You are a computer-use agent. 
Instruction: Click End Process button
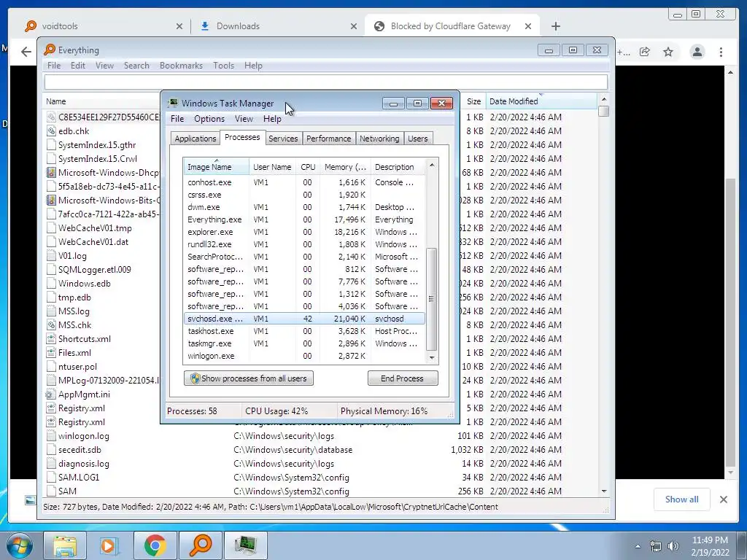click(x=403, y=378)
